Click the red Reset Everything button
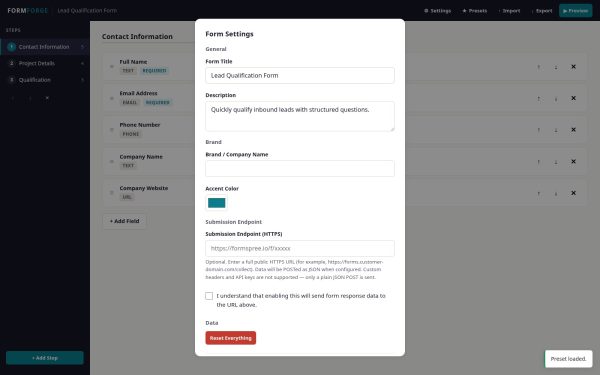Viewport: 600px width, 375px height. tap(231, 338)
